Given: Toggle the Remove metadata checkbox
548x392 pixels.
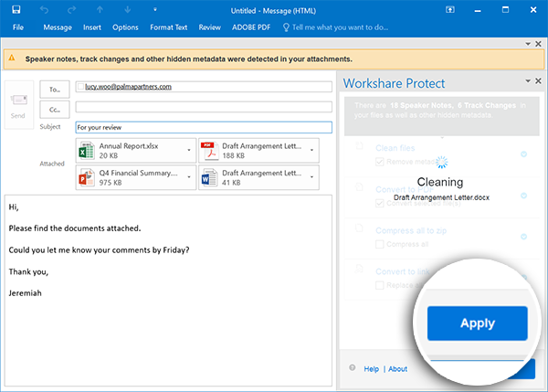Looking at the screenshot, I should pos(380,162).
